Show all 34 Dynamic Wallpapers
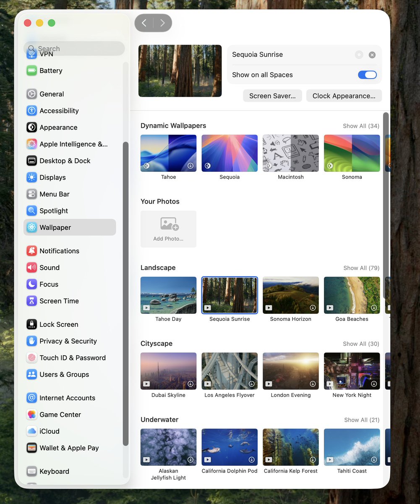 point(361,126)
